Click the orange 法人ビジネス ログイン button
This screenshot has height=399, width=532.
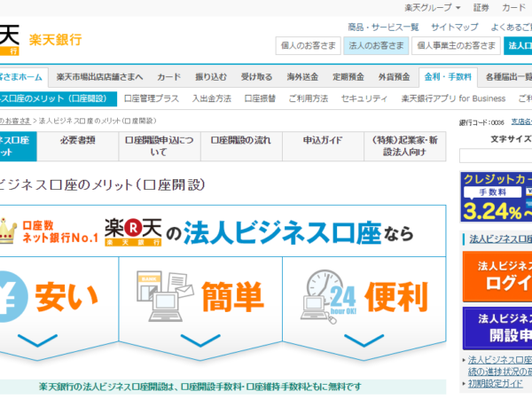point(497,277)
